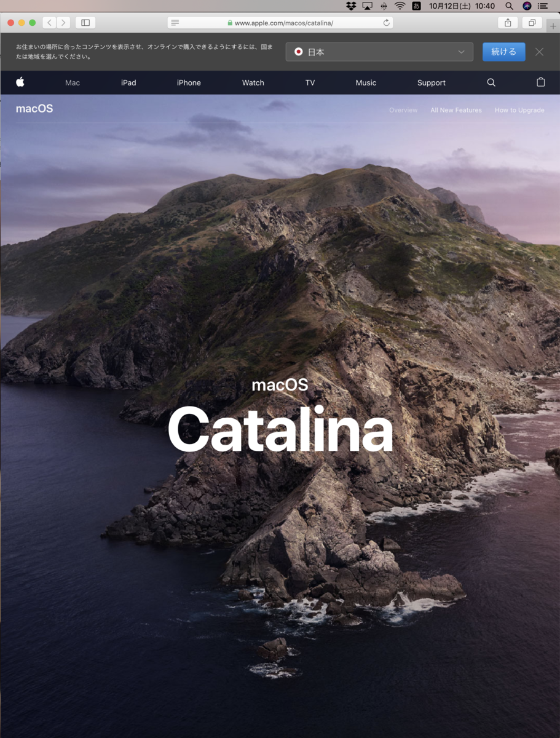Viewport: 560px width, 738px height.
Task: Click the Apple logo in site navigation
Action: (20, 82)
